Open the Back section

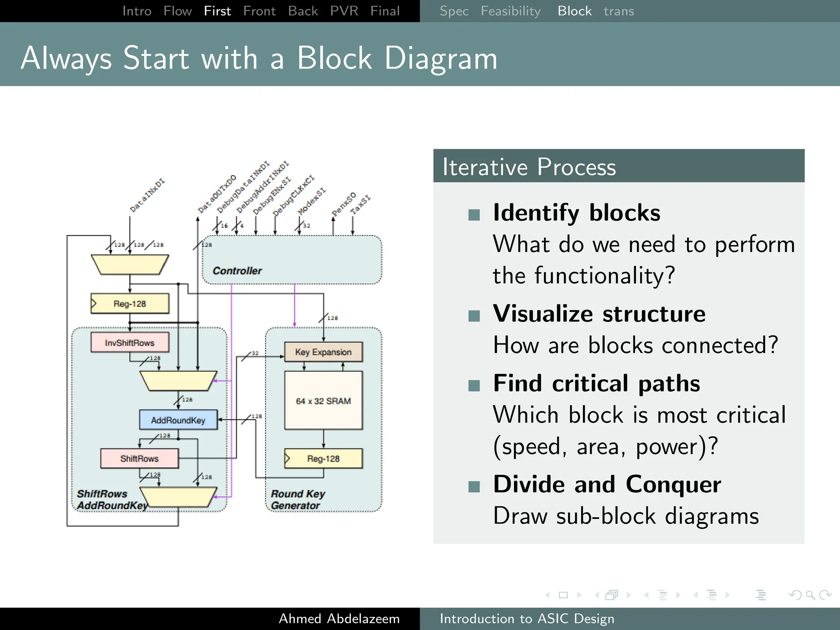coord(303,11)
